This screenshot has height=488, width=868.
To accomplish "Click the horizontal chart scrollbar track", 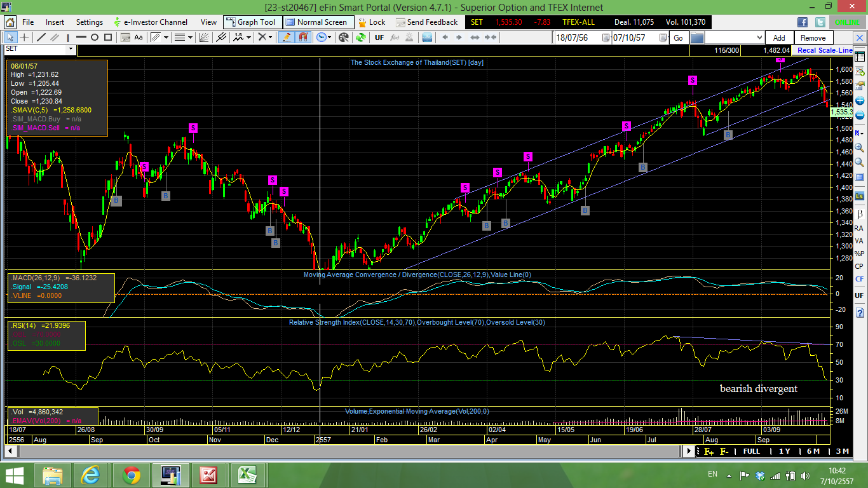I will tap(349, 451).
